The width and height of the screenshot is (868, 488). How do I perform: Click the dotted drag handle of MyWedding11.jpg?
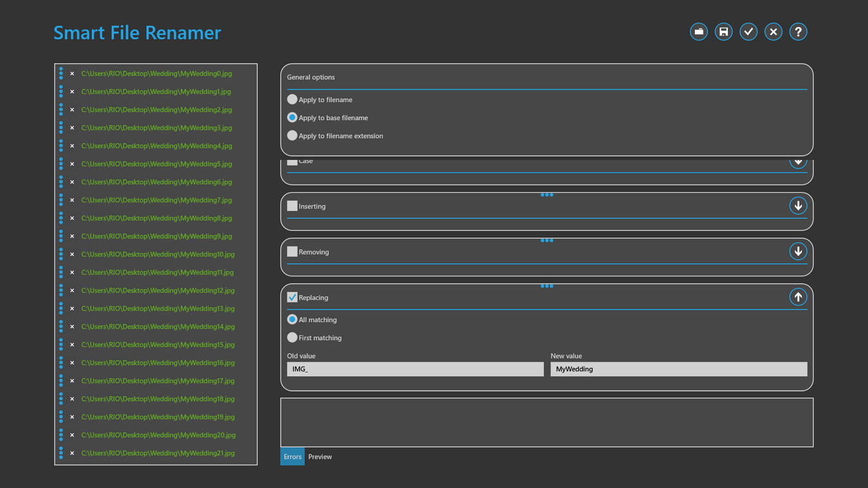(x=61, y=272)
